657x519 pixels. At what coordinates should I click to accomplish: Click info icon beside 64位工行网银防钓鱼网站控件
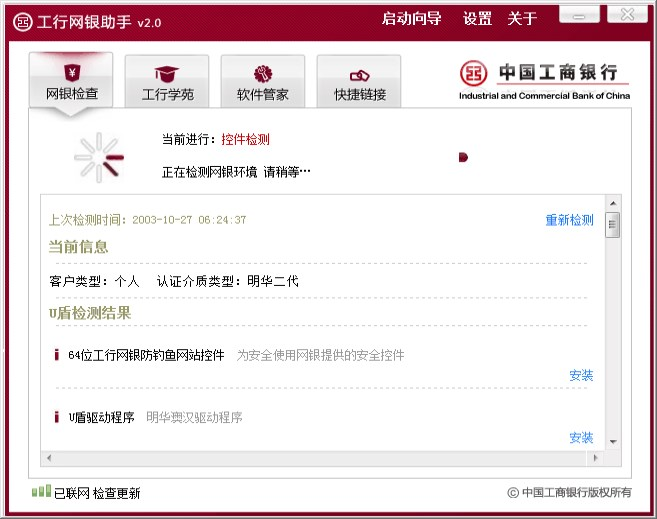[x=57, y=355]
